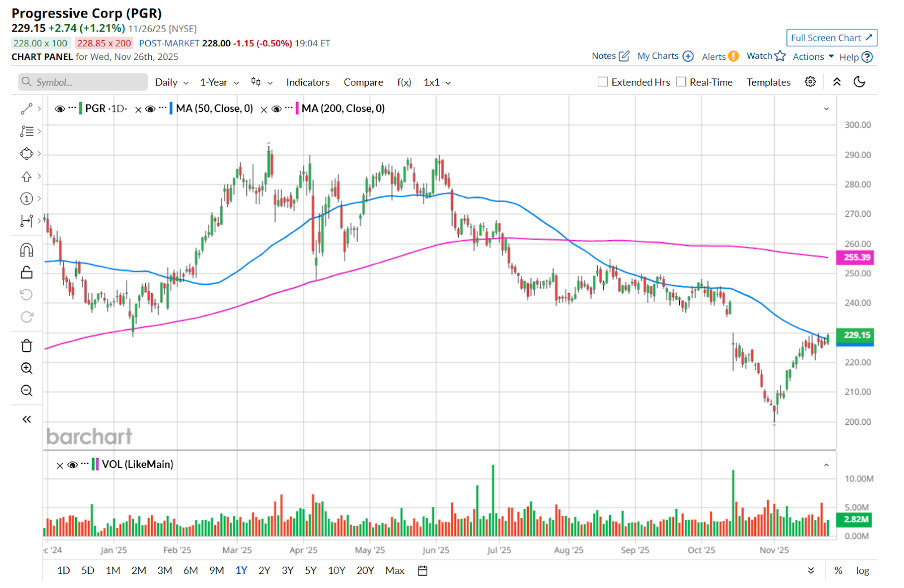Open Notes for this chart

coord(611,56)
